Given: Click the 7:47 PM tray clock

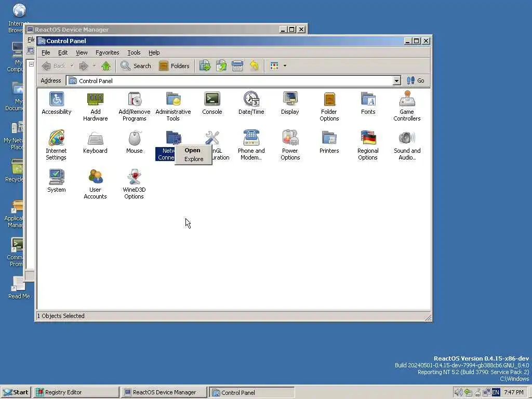Looking at the screenshot, I should (513, 393).
